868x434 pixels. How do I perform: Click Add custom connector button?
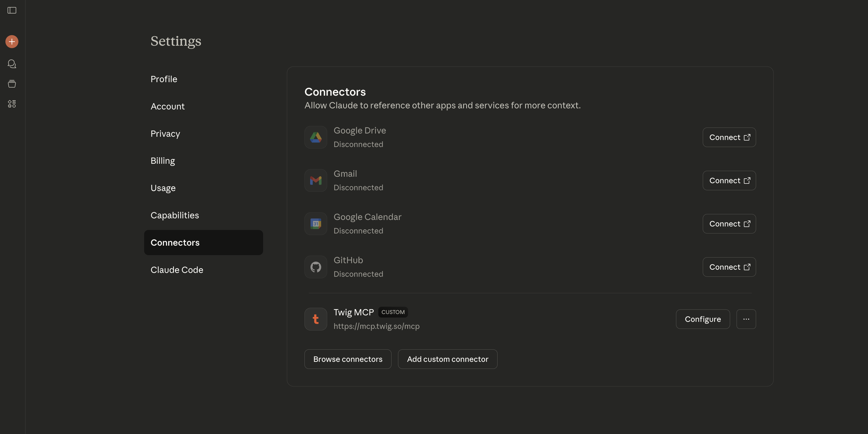coord(447,359)
